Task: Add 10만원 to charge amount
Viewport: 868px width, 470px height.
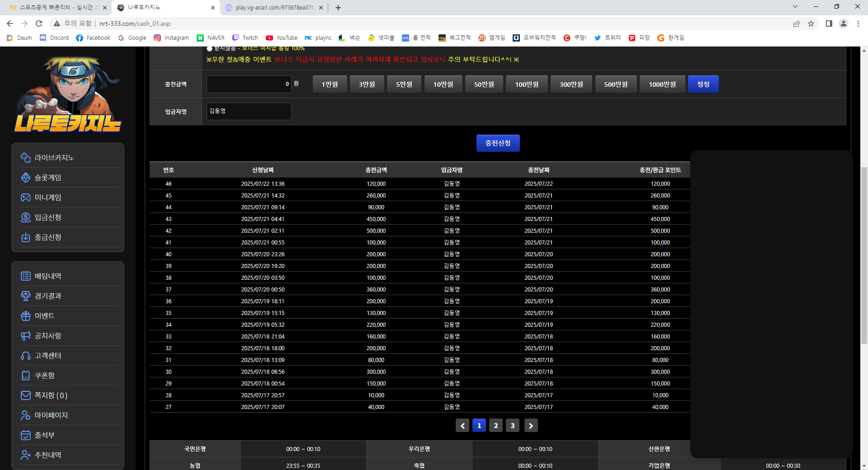Action: [443, 84]
